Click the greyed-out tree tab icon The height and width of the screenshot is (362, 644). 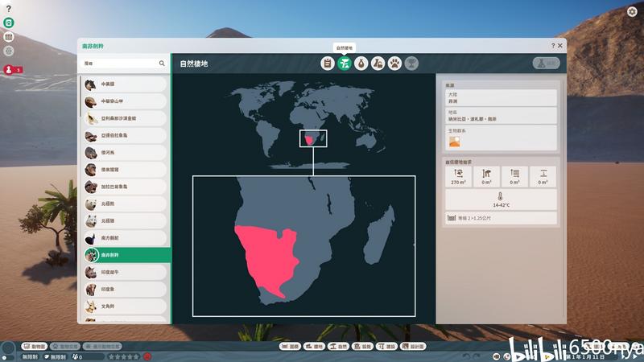coord(411,64)
